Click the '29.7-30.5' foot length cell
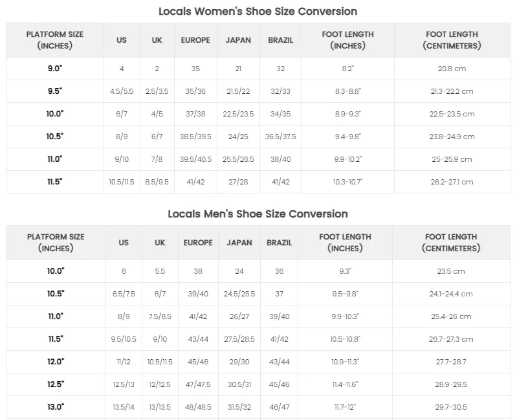Image resolution: width=517 pixels, height=420 pixels. (451, 407)
